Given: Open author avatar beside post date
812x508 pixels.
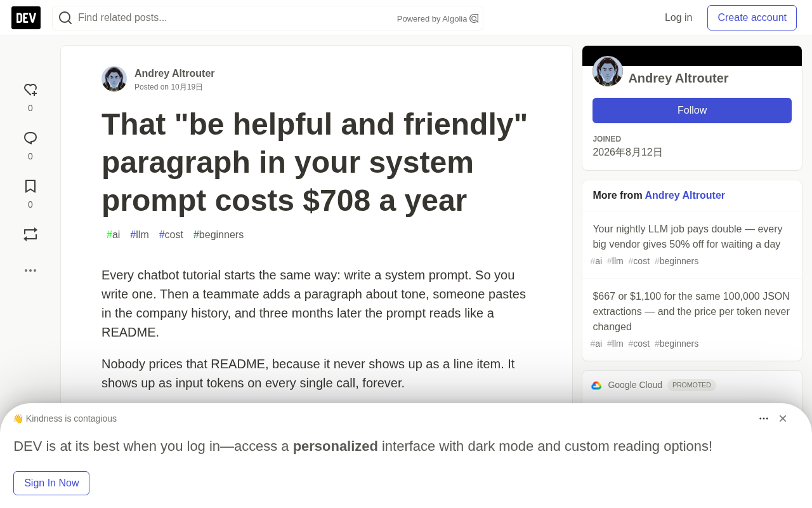Looking at the screenshot, I should pos(114,79).
